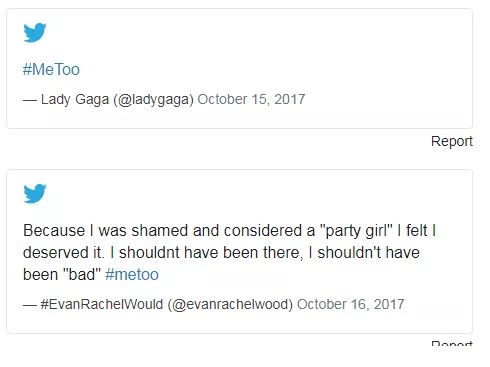The image size is (490, 367).
Task: Click the Twitter bird icon in Lady Gaga's tweet
Action: [x=35, y=32]
